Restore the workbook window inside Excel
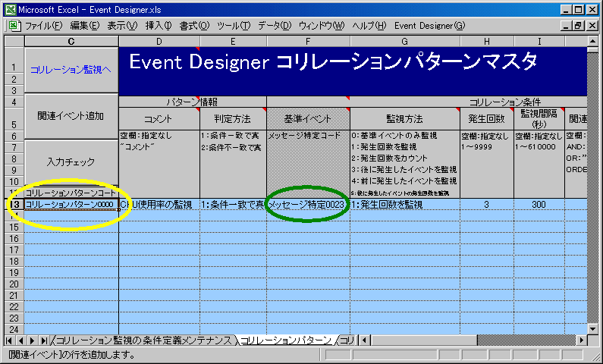The width and height of the screenshot is (603, 364). tap(578, 26)
